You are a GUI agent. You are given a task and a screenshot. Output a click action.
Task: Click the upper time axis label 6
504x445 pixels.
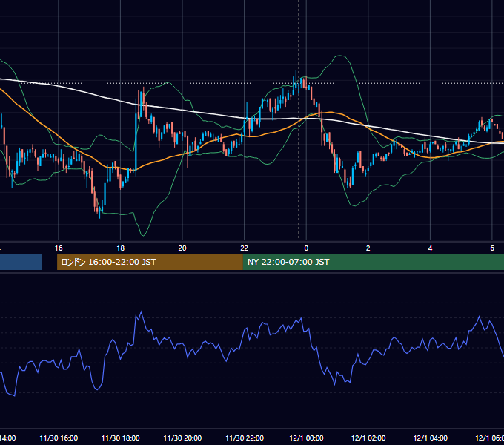point(492,248)
